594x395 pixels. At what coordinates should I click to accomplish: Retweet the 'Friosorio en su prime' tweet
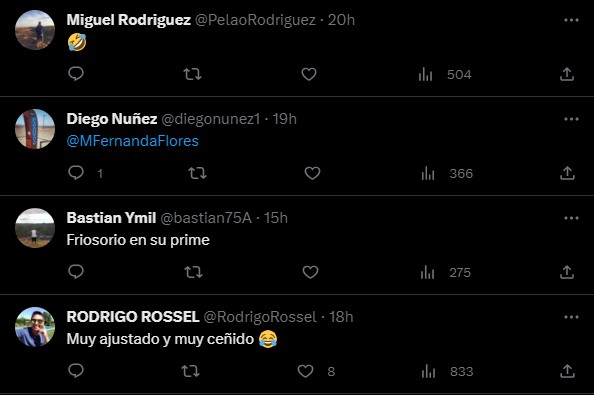[x=193, y=272]
